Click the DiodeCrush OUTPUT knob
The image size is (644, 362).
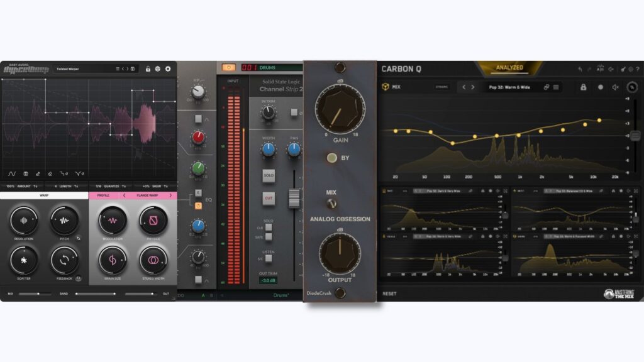click(x=340, y=253)
